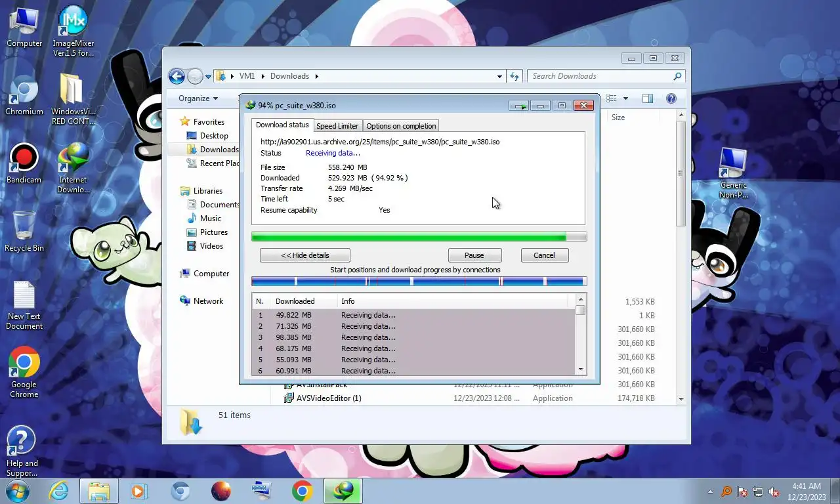Expand the VM1 breadcrumb arrow
Viewport: 840px width, 504px height.
point(264,76)
